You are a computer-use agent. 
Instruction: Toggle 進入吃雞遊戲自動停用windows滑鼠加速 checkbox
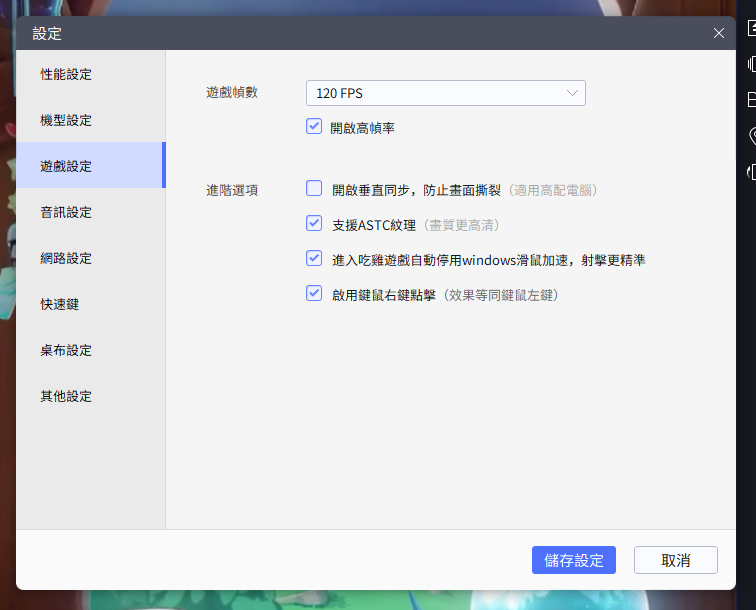[x=314, y=258]
